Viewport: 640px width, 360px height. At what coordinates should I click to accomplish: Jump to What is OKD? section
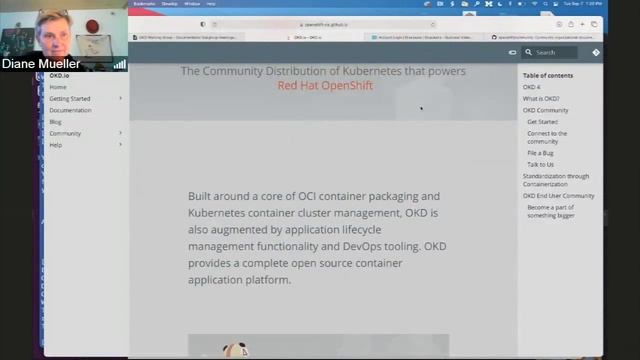(541, 99)
